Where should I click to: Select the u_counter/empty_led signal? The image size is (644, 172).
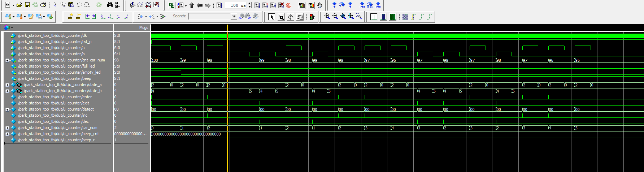tap(59, 72)
